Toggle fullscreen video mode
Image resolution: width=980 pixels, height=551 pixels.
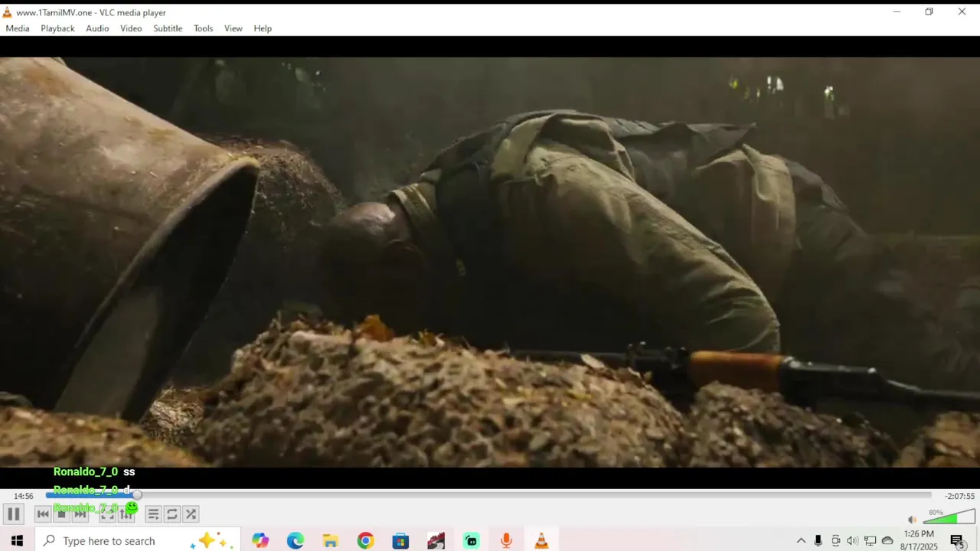(107, 514)
